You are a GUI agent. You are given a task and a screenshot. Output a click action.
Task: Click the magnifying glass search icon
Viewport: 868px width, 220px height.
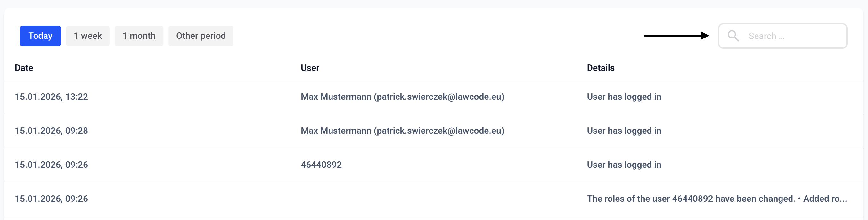pos(733,36)
